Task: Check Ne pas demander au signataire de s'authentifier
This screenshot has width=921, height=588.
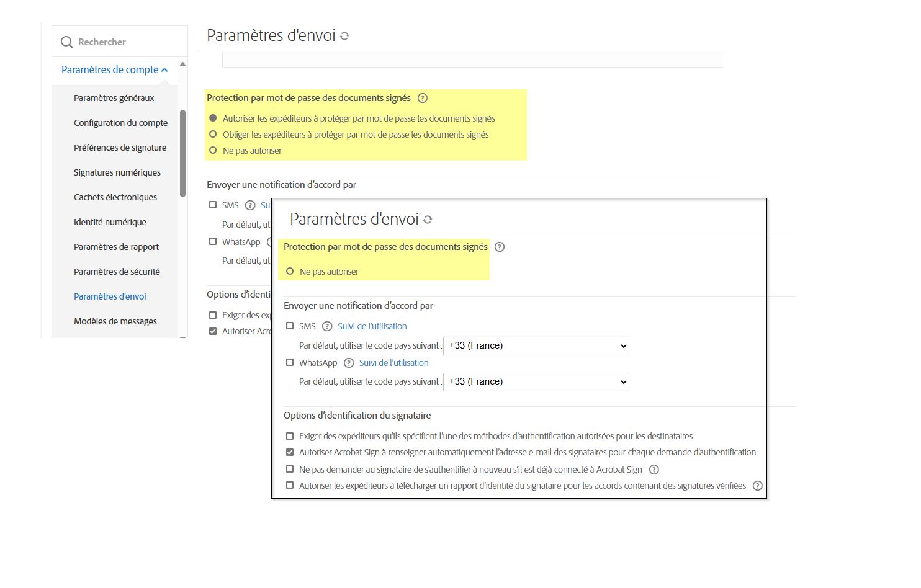Action: [290, 469]
